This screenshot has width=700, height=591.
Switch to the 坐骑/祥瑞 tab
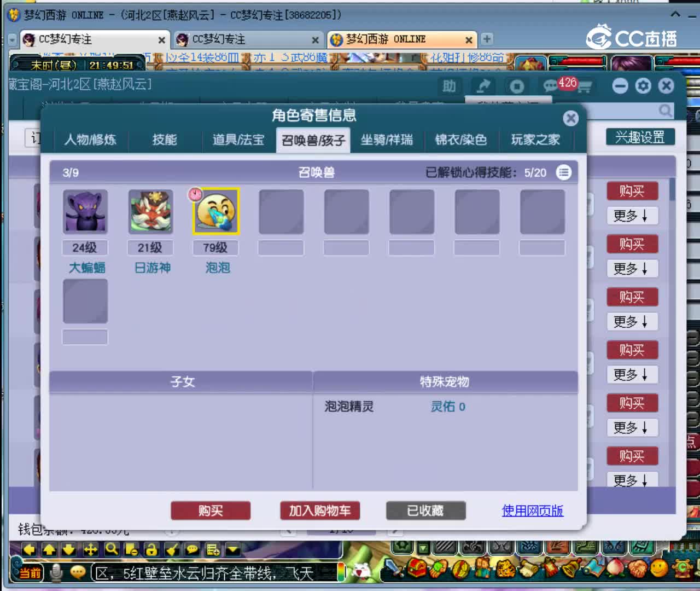[387, 140]
